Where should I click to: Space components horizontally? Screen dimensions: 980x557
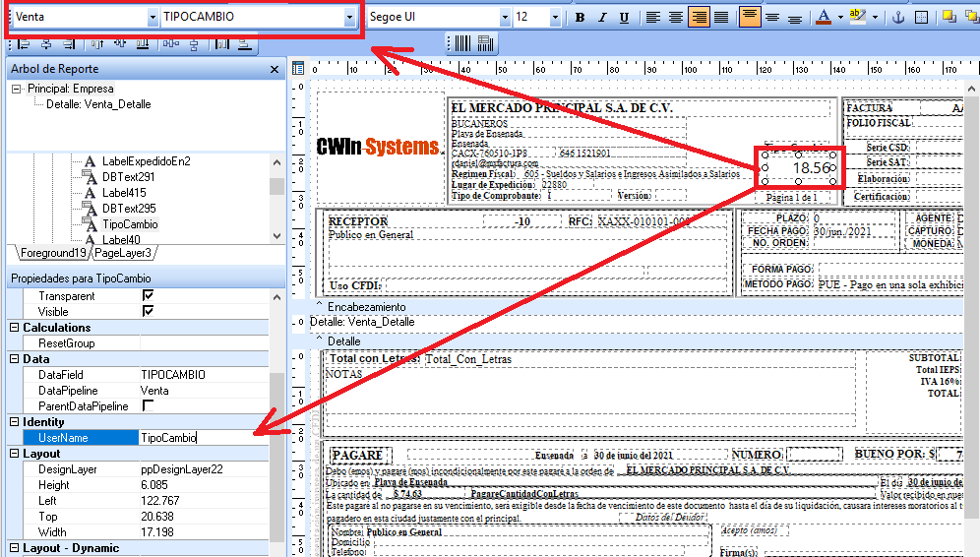coord(170,43)
